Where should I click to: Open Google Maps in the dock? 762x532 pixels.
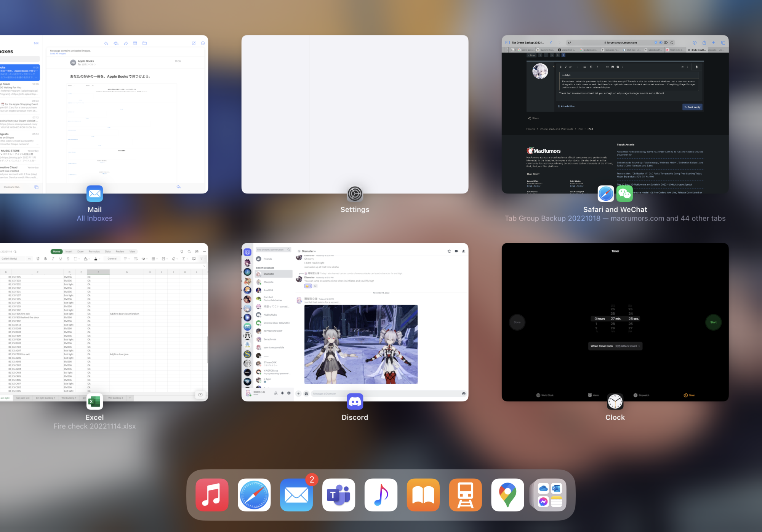[x=507, y=495]
